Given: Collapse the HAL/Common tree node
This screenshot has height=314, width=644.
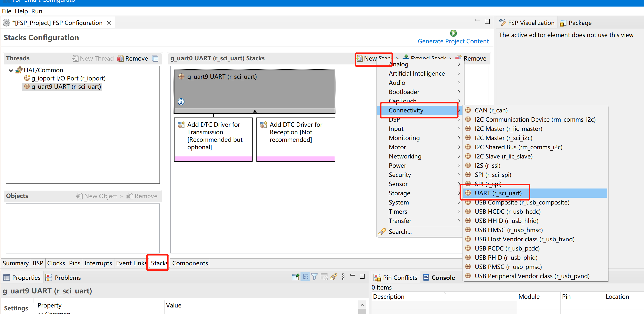Looking at the screenshot, I should [x=11, y=71].
